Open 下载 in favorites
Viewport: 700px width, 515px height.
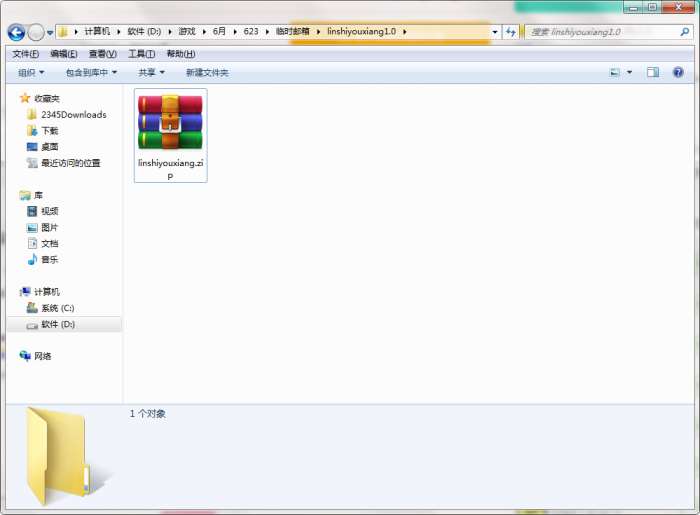pos(50,131)
